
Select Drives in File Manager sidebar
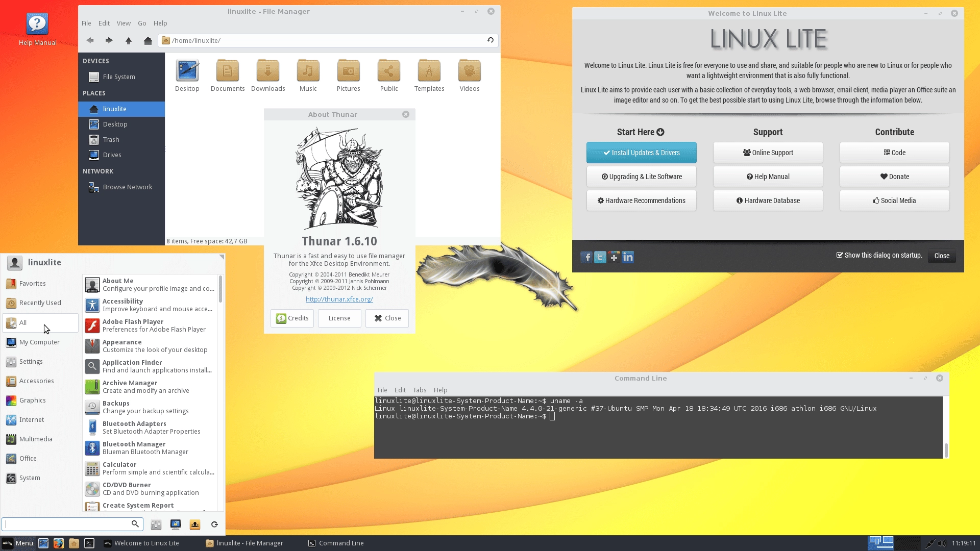[121, 155]
